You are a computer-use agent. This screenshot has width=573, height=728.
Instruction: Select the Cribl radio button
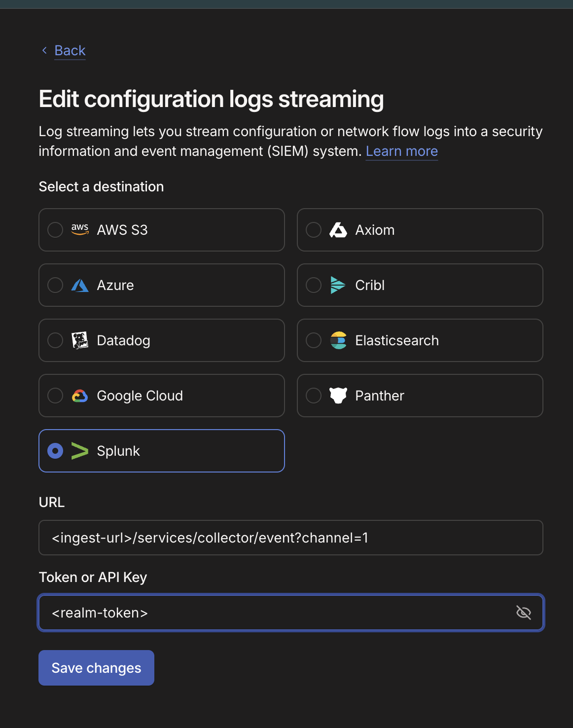click(314, 285)
